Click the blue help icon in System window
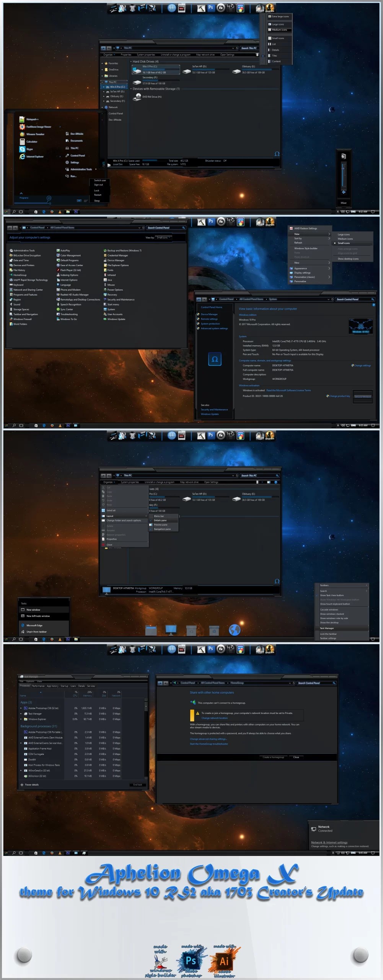 coord(374,305)
